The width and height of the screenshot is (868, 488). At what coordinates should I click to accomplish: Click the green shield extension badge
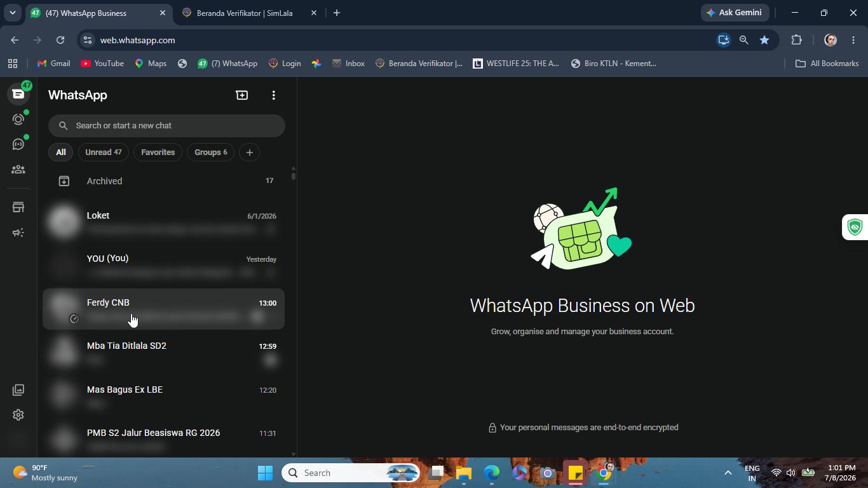click(x=855, y=227)
